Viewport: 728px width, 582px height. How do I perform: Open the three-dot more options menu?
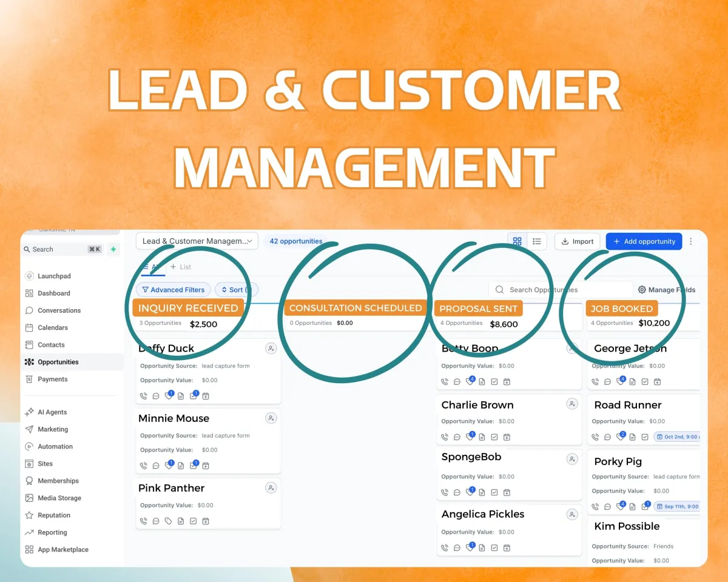[x=690, y=241]
